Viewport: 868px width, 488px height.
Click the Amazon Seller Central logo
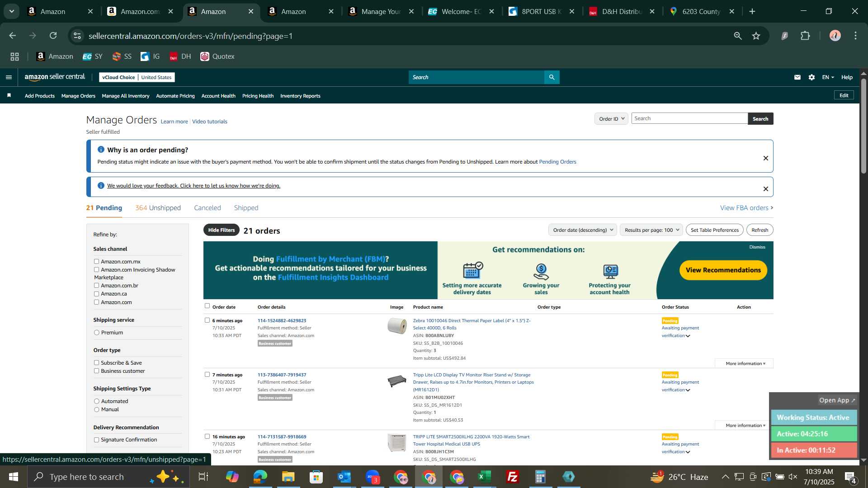pyautogui.click(x=55, y=77)
